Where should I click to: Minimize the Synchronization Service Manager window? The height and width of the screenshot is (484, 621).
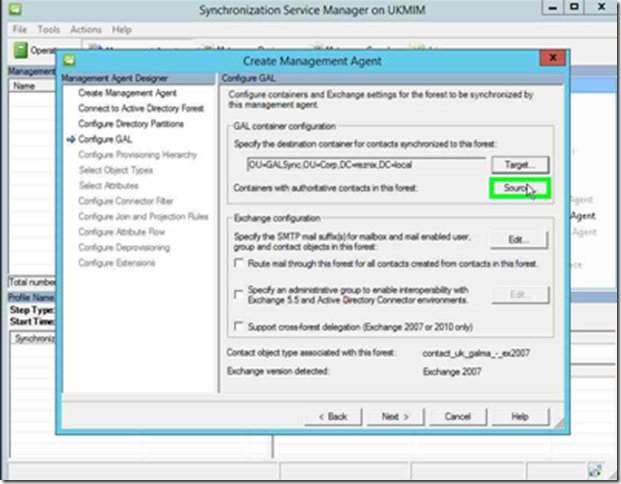coord(553,7)
